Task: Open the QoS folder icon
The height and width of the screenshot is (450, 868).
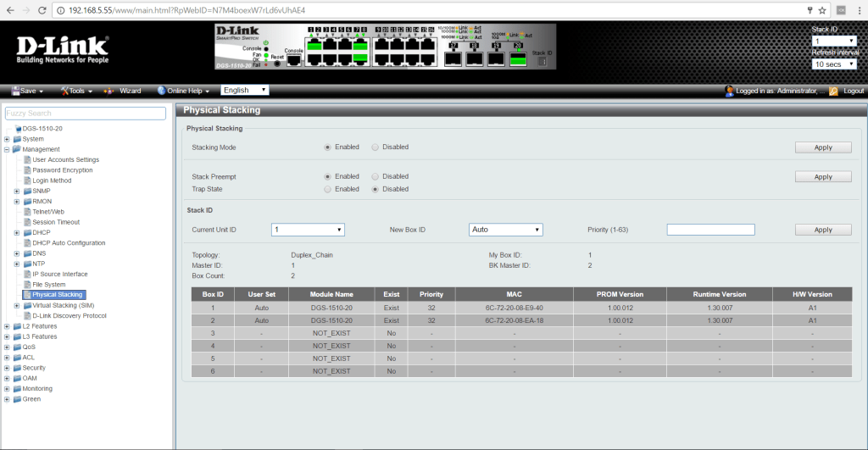Action: [x=16, y=347]
